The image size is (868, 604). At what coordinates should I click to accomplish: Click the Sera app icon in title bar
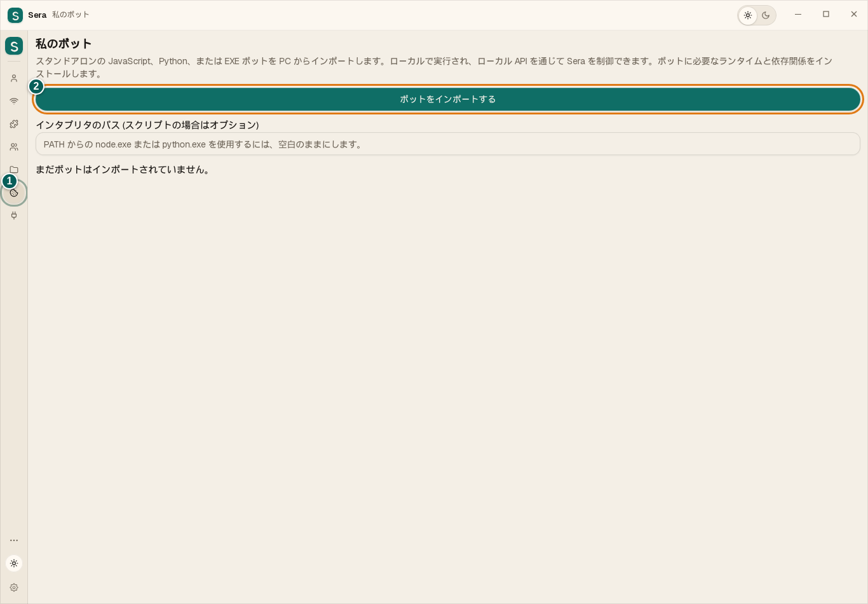click(x=15, y=15)
